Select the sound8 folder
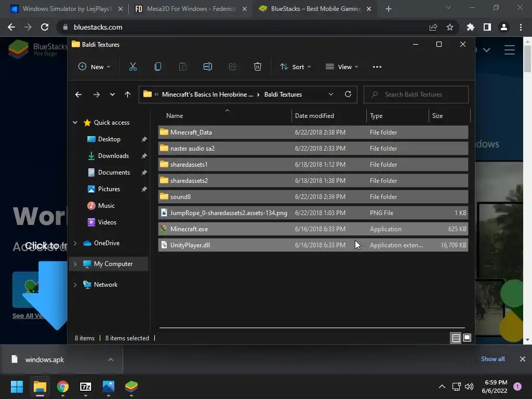 click(313, 197)
